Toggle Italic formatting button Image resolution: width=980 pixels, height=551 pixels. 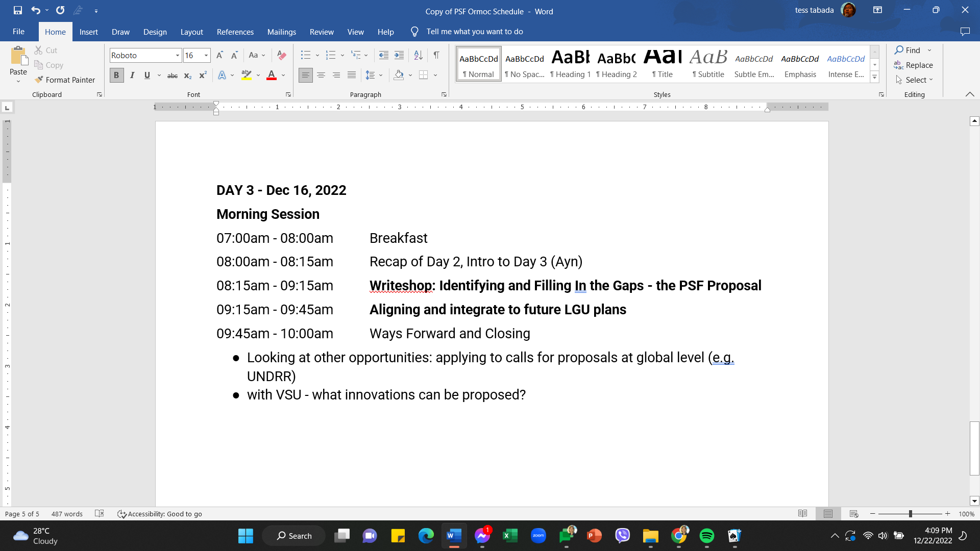[132, 76]
